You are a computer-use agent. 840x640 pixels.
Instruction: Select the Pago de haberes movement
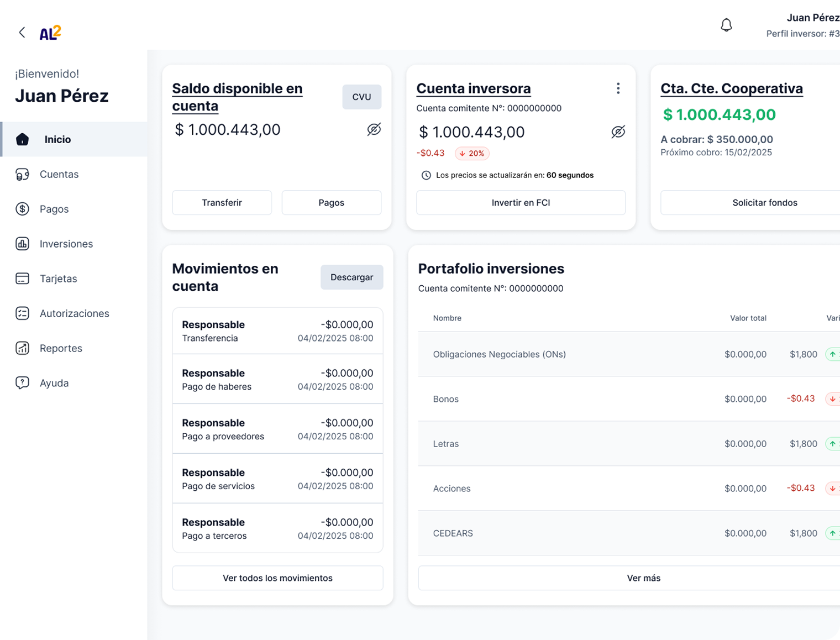pyautogui.click(x=277, y=380)
